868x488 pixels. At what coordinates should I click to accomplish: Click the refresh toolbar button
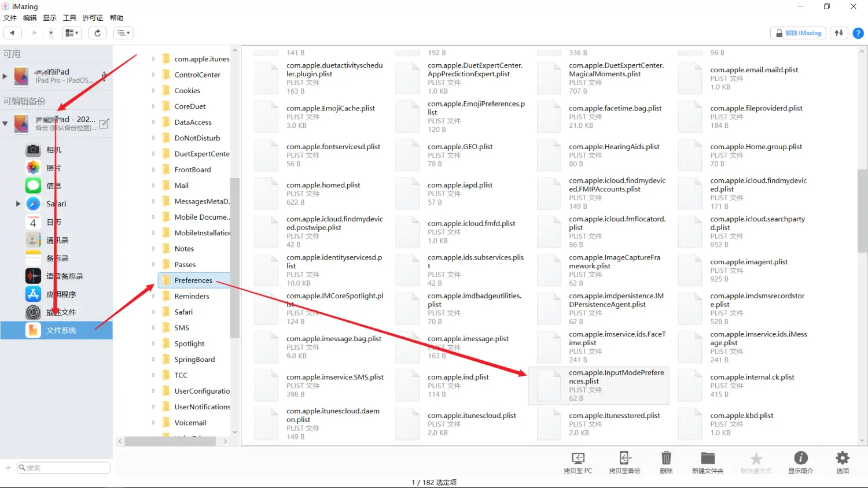(x=97, y=33)
